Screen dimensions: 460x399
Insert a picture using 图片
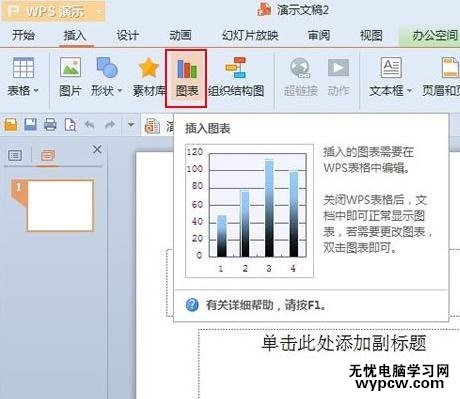point(70,77)
